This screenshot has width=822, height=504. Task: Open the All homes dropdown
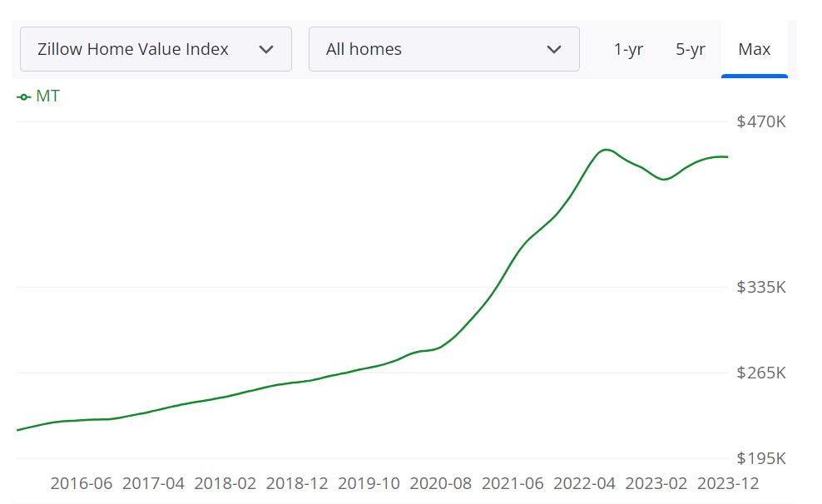tap(444, 49)
